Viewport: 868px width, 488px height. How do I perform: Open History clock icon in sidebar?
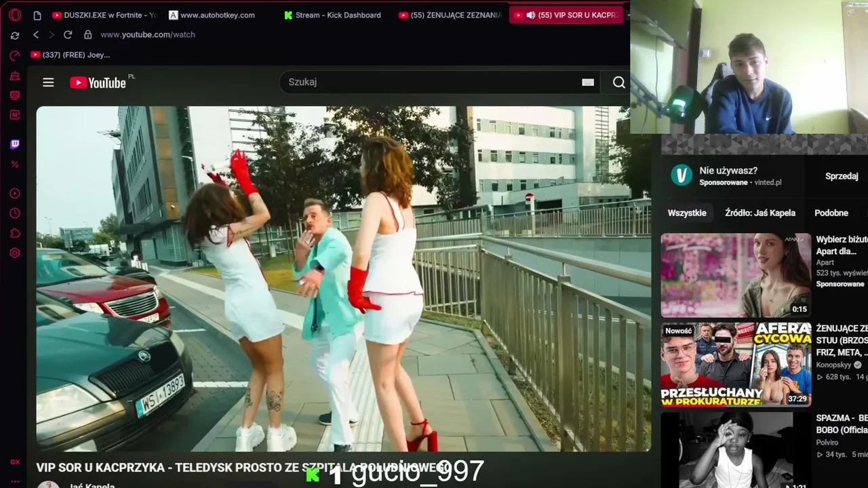point(15,213)
